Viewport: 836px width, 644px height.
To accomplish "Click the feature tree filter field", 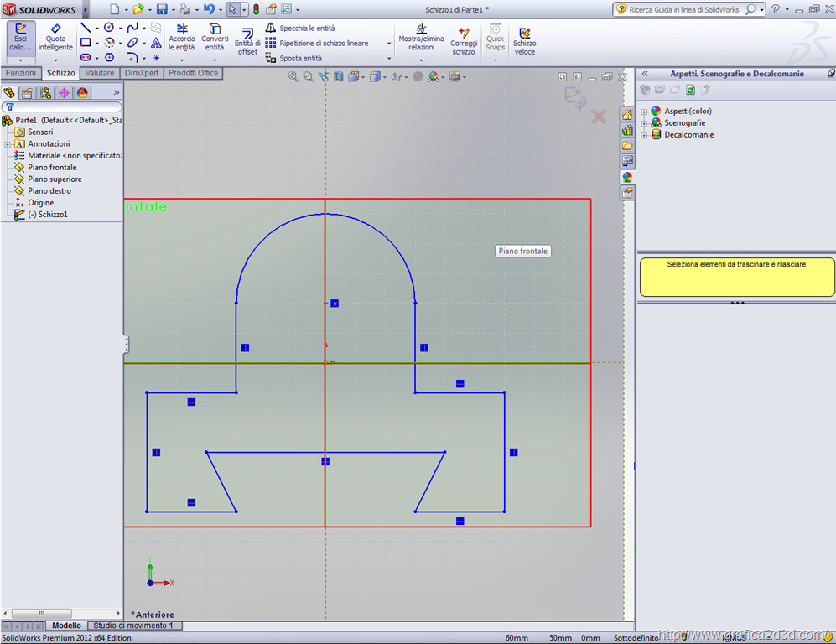I will pyautogui.click(x=63, y=107).
